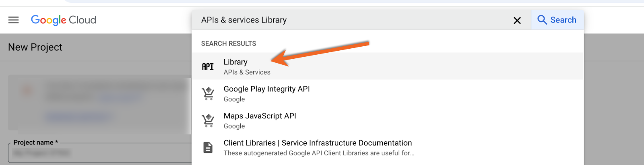Viewport: 644px width, 165px height.
Task: Choose the Maps JavaScript API result
Action: pyautogui.click(x=388, y=120)
